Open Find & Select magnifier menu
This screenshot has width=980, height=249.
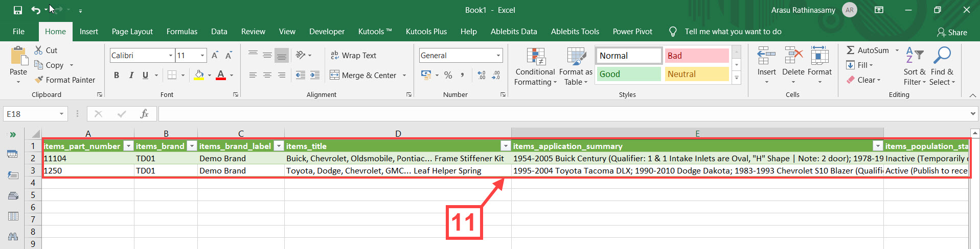click(x=942, y=67)
